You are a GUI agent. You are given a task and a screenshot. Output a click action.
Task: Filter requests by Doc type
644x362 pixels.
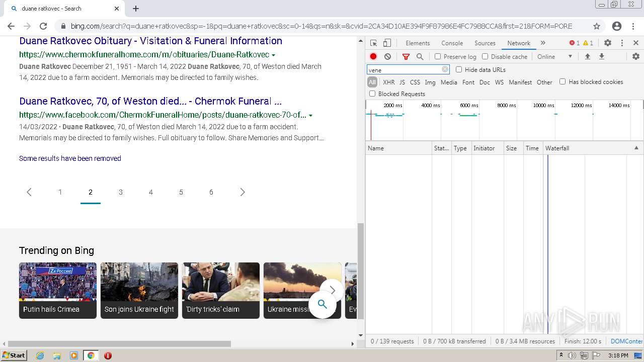tap(485, 82)
